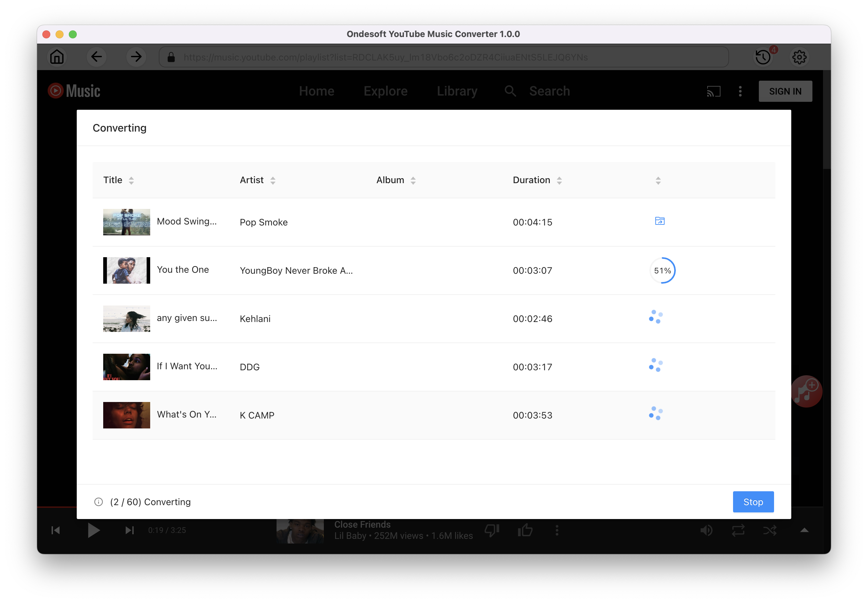
Task: Click the folder icon for Mood Swing
Action: [660, 221]
